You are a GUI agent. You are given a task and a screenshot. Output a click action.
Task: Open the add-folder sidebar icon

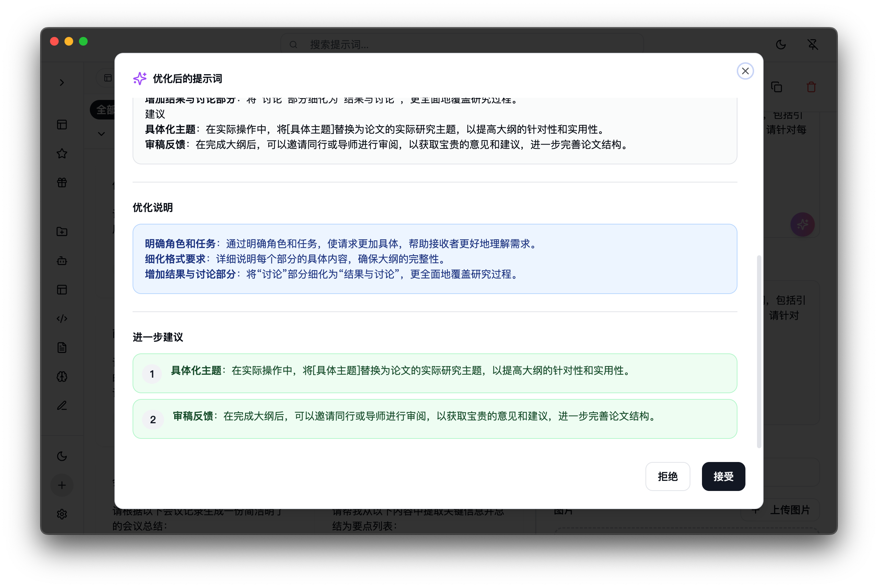click(x=62, y=231)
